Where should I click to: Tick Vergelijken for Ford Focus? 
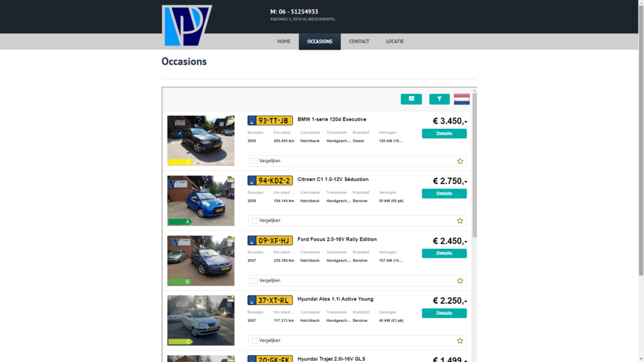coord(255,281)
